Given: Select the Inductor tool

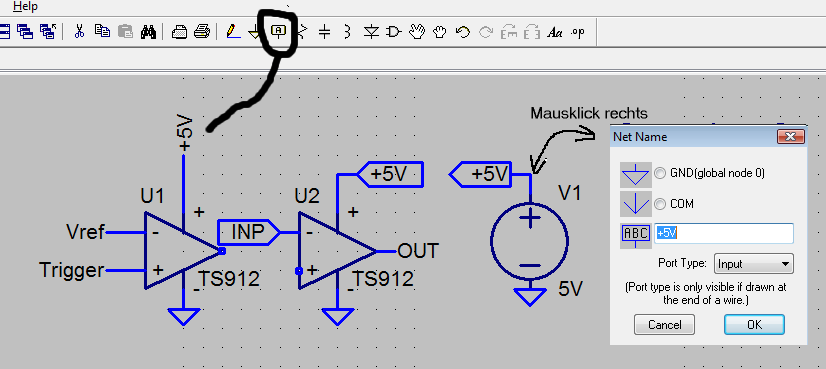Looking at the screenshot, I should pos(347,32).
